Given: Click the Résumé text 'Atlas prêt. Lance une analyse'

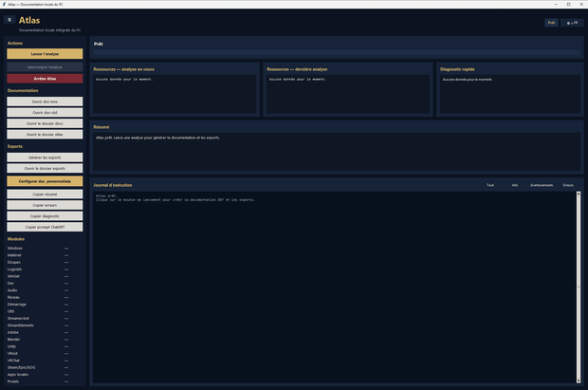Looking at the screenshot, I should [157, 138].
